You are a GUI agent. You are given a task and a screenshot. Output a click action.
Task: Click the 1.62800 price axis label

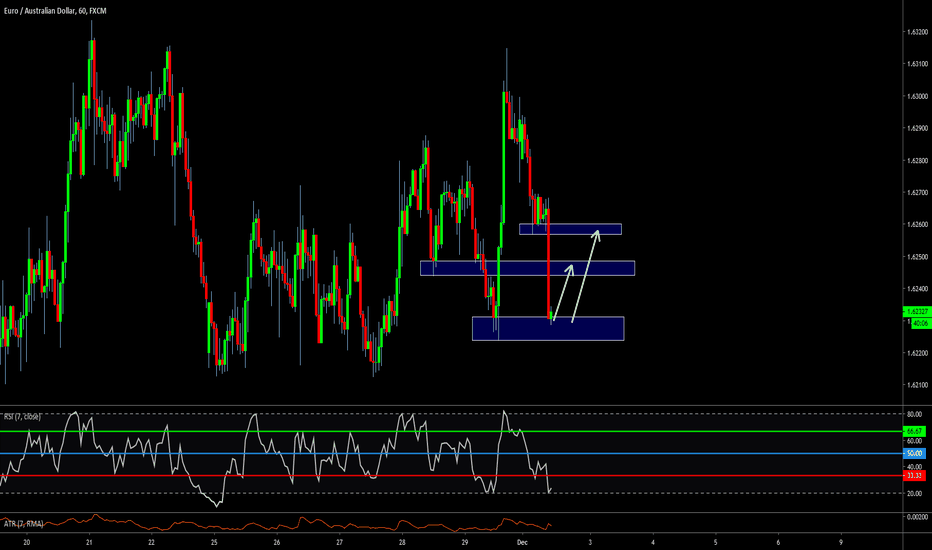coord(917,161)
